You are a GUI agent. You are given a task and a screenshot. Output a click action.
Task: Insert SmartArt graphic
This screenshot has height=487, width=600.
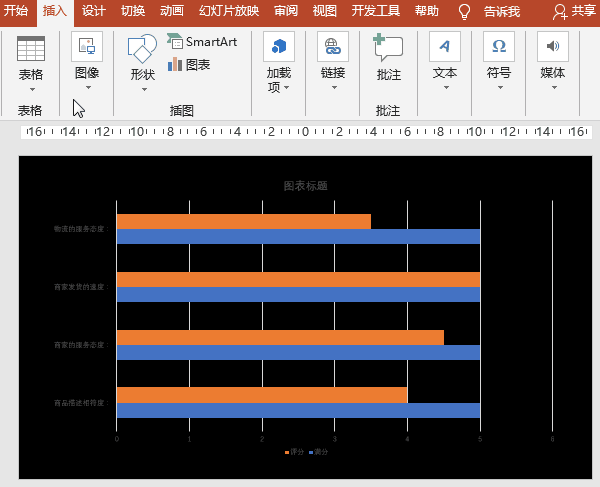202,41
